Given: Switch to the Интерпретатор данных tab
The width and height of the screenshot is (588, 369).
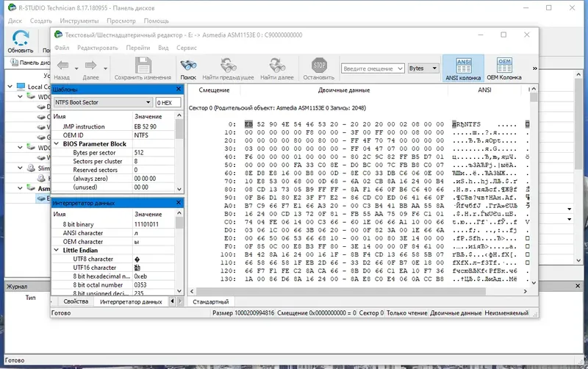Looking at the screenshot, I should pyautogui.click(x=131, y=301).
